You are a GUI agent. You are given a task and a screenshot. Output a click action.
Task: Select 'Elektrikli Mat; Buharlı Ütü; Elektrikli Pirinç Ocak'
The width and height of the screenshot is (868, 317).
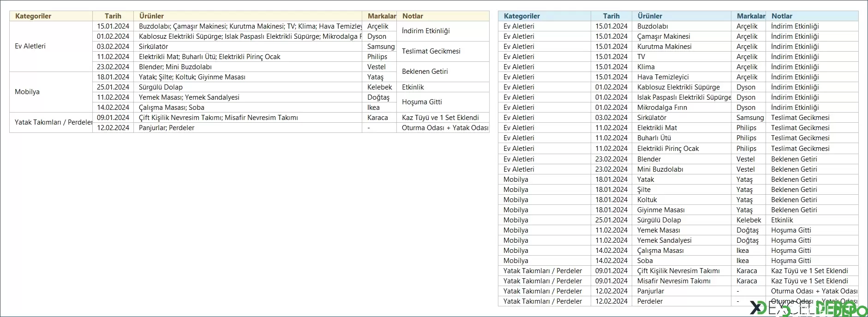pyautogui.click(x=248, y=57)
